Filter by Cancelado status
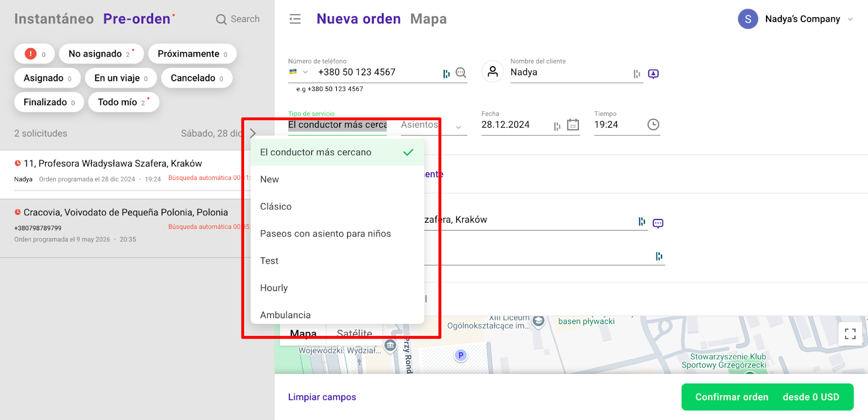Viewport: 868px width, 420px height. [x=197, y=78]
